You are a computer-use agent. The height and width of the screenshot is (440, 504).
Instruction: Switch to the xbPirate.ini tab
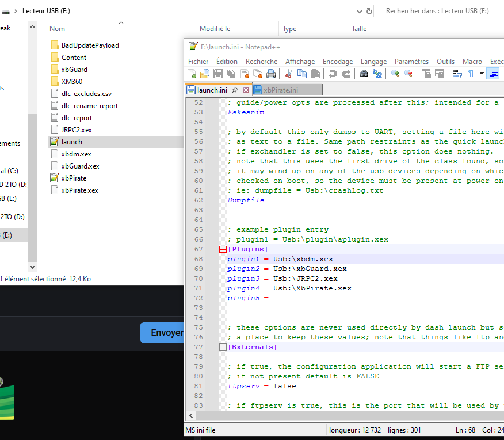pyautogui.click(x=281, y=90)
